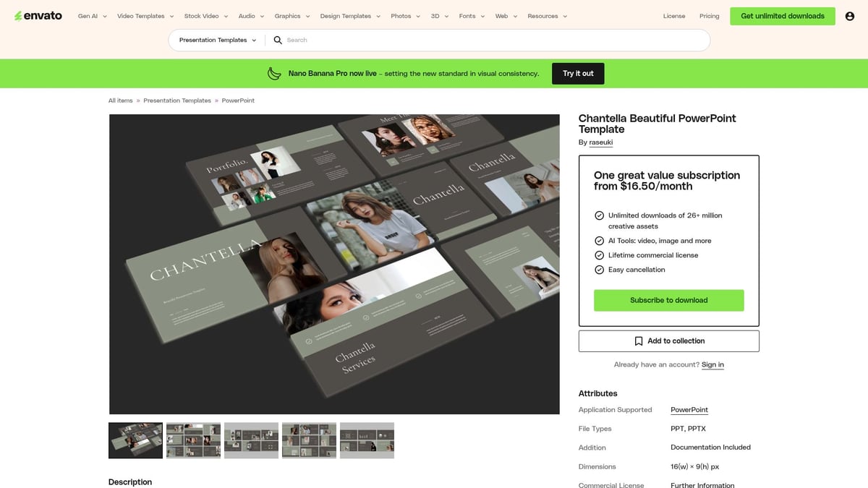Screen dimensions: 868x488
Task: Click the PowerPoint link under Application Supported
Action: pyautogui.click(x=689, y=409)
